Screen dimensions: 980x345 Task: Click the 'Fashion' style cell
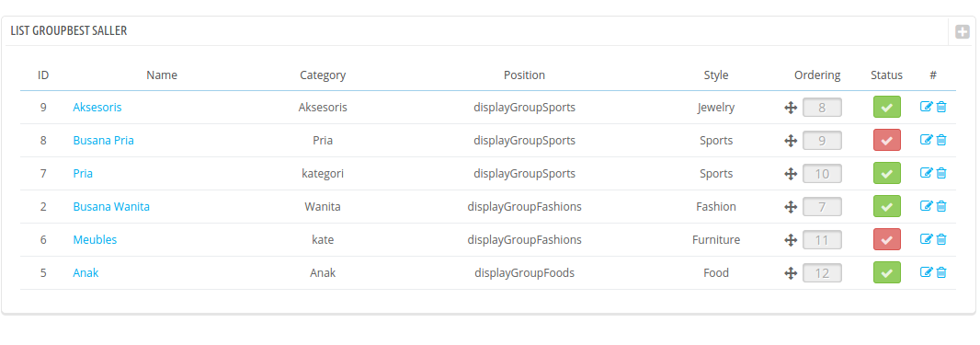point(716,207)
